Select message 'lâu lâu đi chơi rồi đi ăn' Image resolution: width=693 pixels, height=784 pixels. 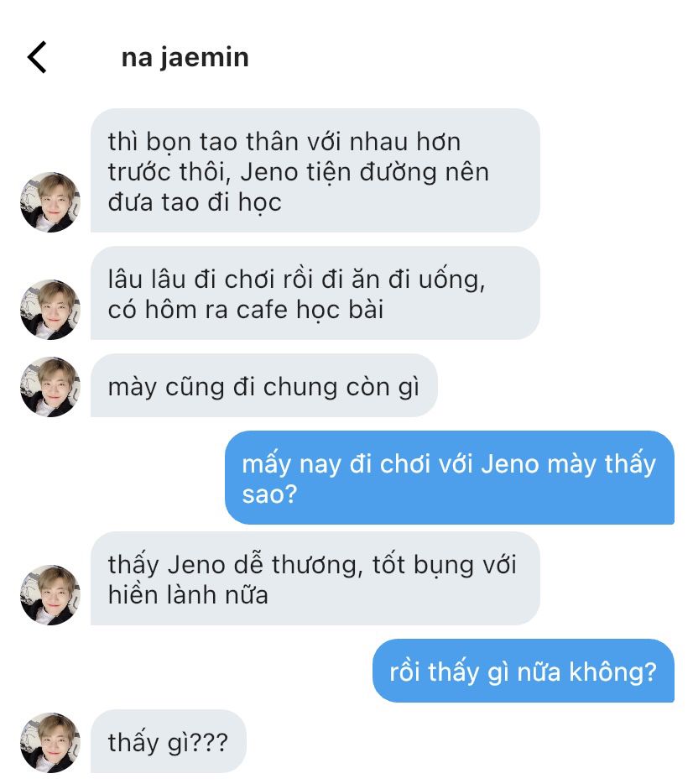point(315,293)
